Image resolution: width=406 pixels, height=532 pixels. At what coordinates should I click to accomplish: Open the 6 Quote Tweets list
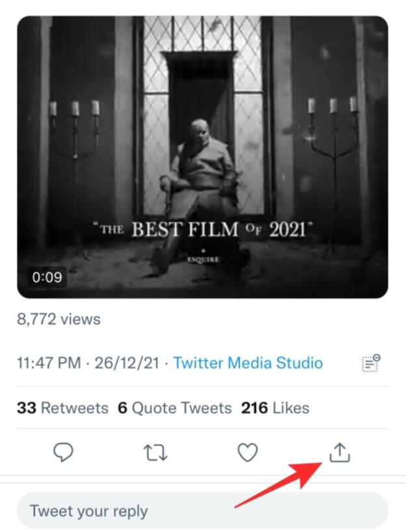coord(174,408)
